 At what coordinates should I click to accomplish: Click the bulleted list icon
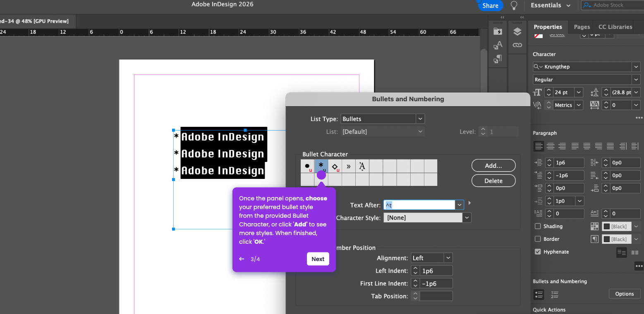539,295
